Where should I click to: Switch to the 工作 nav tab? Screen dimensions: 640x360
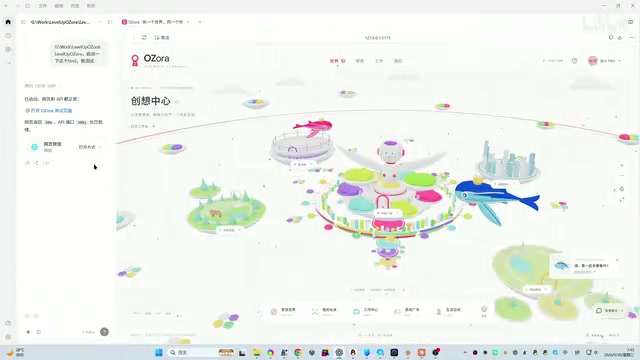pyautogui.click(x=379, y=61)
